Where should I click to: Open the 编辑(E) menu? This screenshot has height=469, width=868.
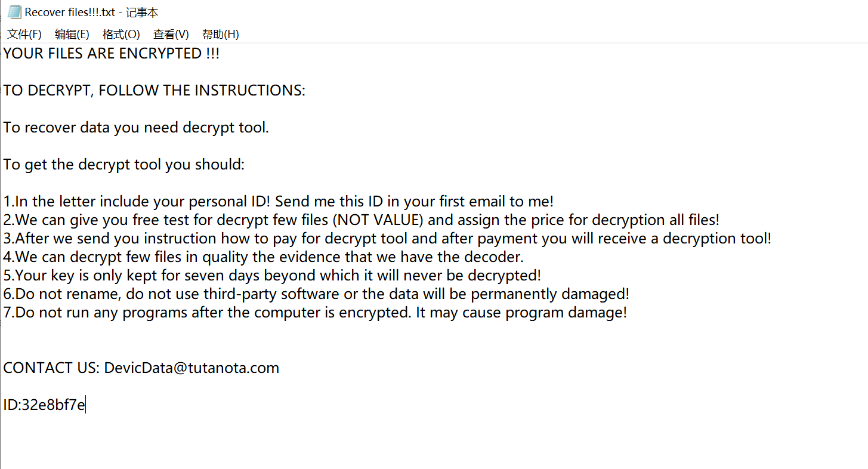tap(72, 34)
